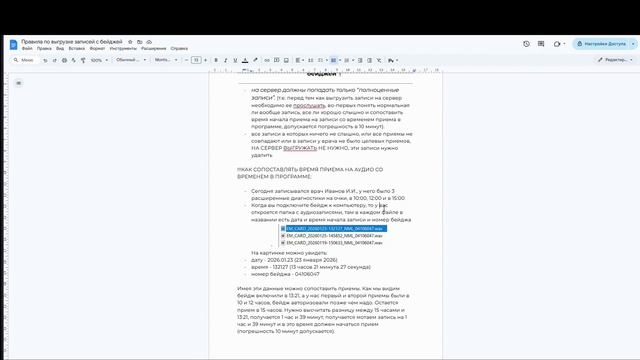Open the highlight color picker
The width and height of the screenshot is (640, 360).
click(255, 60)
